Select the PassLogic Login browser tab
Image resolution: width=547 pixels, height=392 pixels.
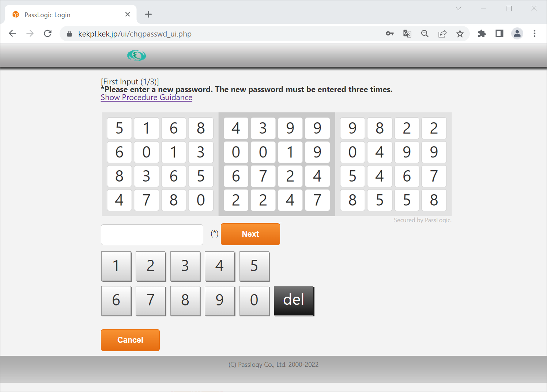[66, 14]
